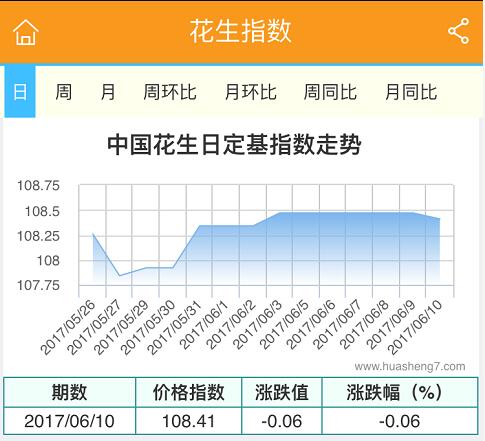Click chart title 中国花生日定基指数走势
This screenshot has width=485, height=441.
pos(234,144)
